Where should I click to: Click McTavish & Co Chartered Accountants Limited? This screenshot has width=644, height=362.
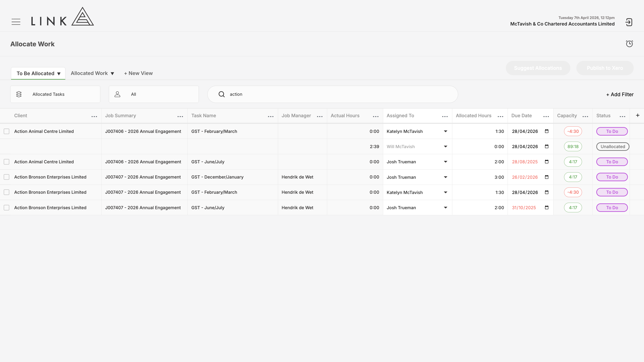[x=562, y=24]
